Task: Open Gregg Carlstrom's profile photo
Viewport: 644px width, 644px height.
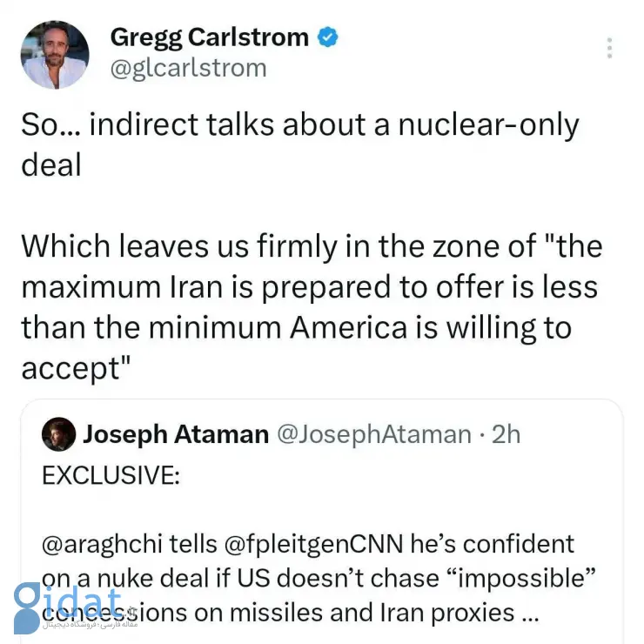Action: [x=55, y=54]
